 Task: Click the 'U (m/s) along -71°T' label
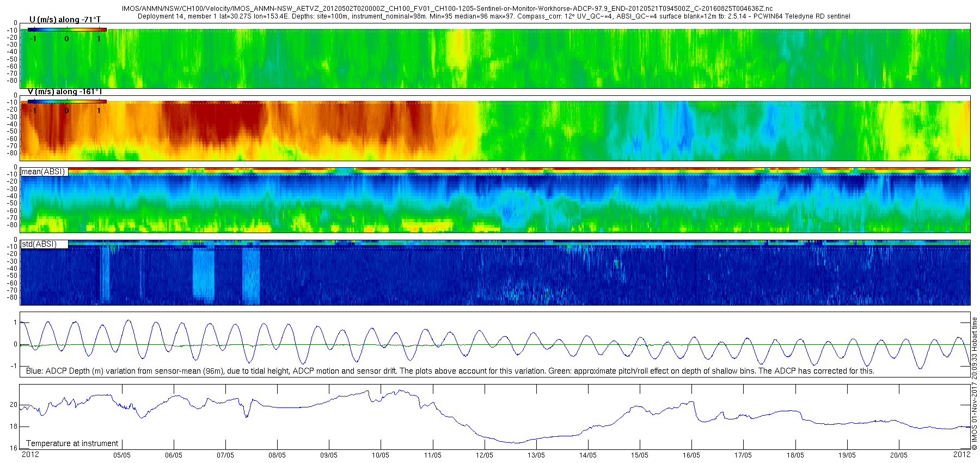tap(65, 20)
